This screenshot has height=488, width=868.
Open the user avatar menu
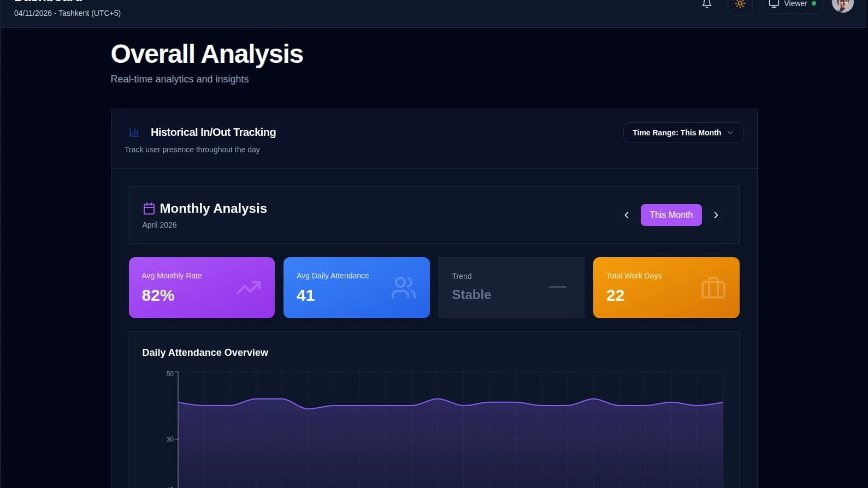pos(842,4)
